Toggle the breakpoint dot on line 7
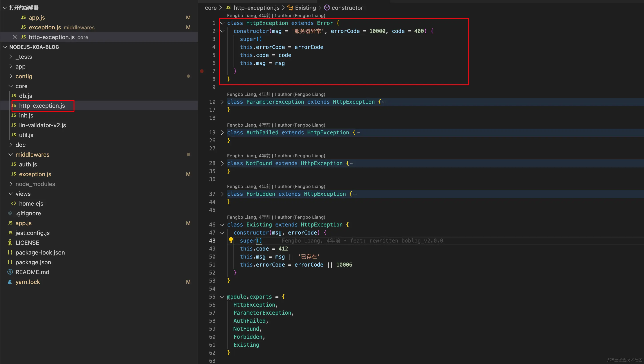The height and width of the screenshot is (364, 644). tap(202, 71)
